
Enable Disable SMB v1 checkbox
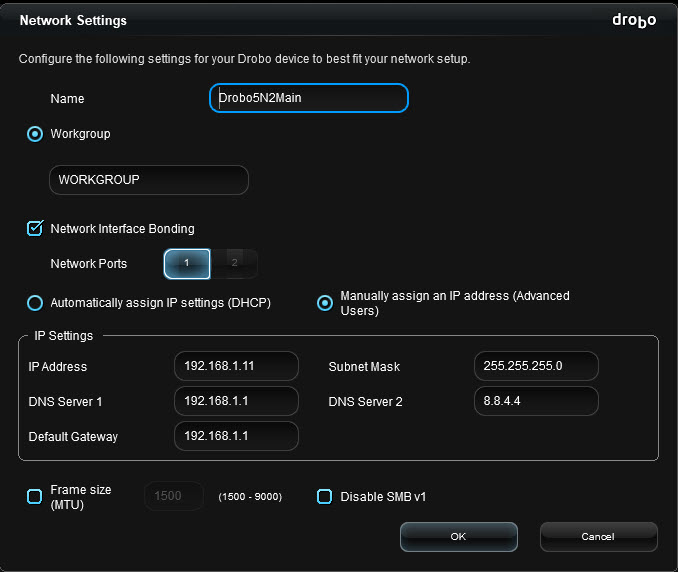point(324,496)
